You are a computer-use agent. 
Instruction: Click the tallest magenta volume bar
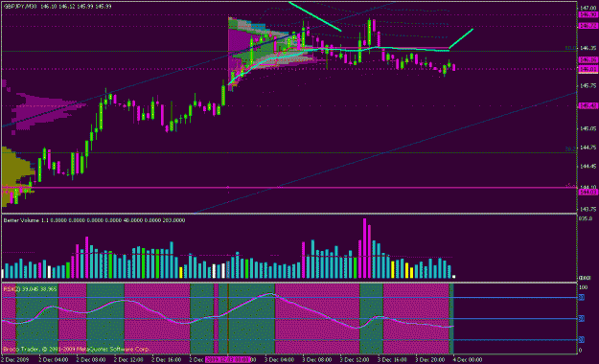coord(365,248)
